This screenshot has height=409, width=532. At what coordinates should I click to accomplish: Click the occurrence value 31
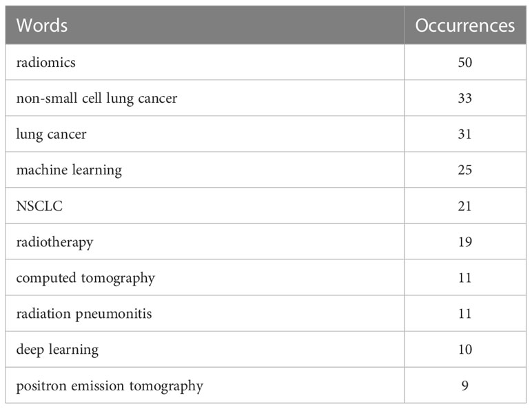coord(465,134)
